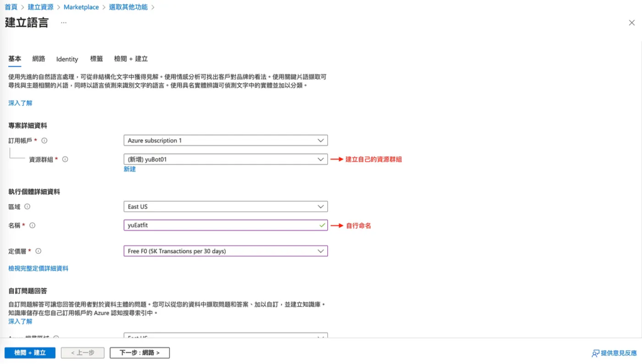The height and width of the screenshot is (364, 642).
Task: Click info icon next to 訂用帳戶
Action: point(45,141)
